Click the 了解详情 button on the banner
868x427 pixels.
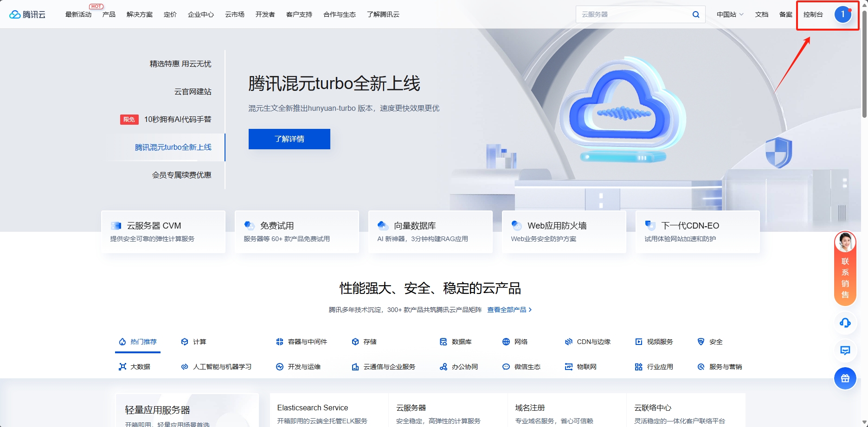pos(289,139)
